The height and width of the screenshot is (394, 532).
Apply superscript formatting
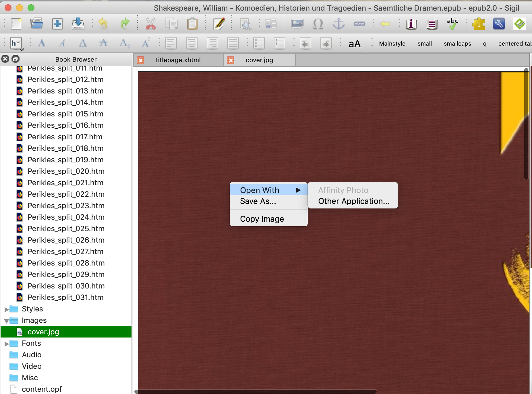(x=146, y=43)
